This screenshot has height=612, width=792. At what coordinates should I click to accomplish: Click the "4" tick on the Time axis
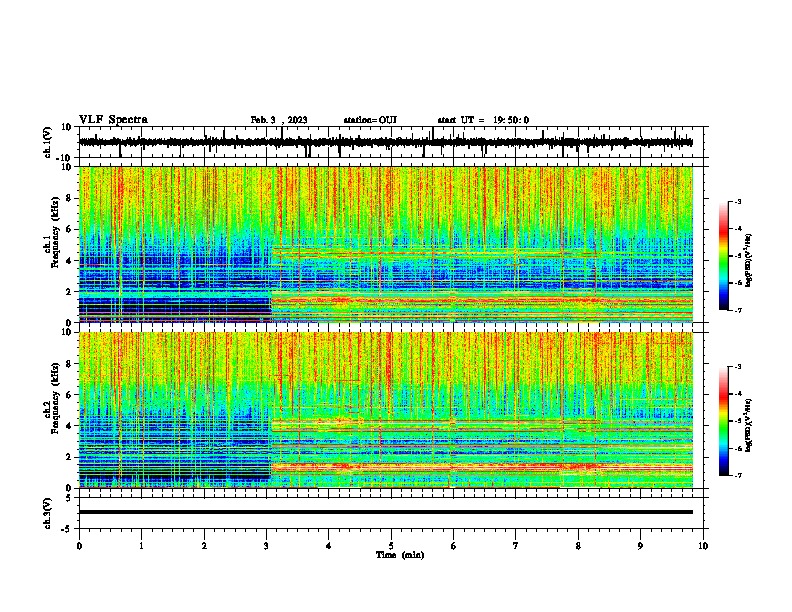click(329, 546)
